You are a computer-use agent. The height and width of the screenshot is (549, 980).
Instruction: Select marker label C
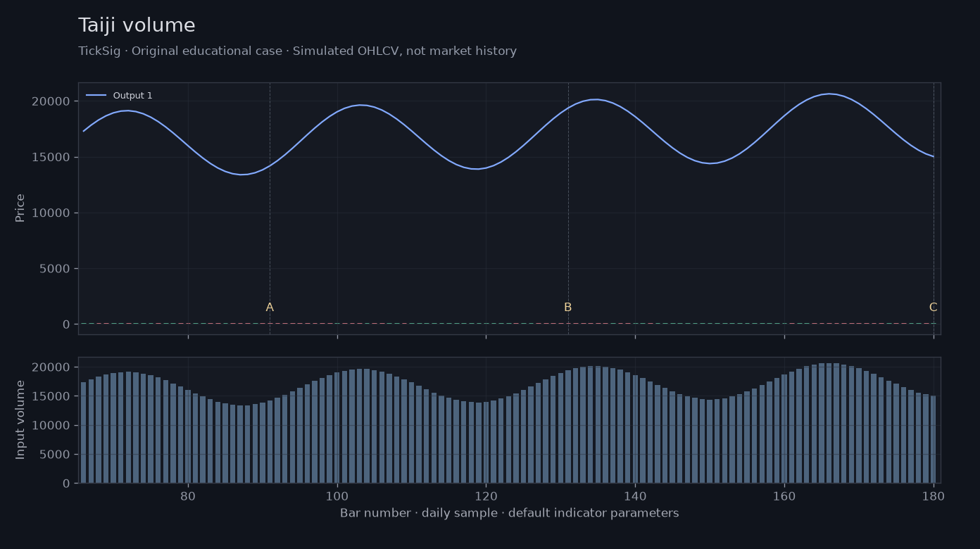tap(933, 308)
